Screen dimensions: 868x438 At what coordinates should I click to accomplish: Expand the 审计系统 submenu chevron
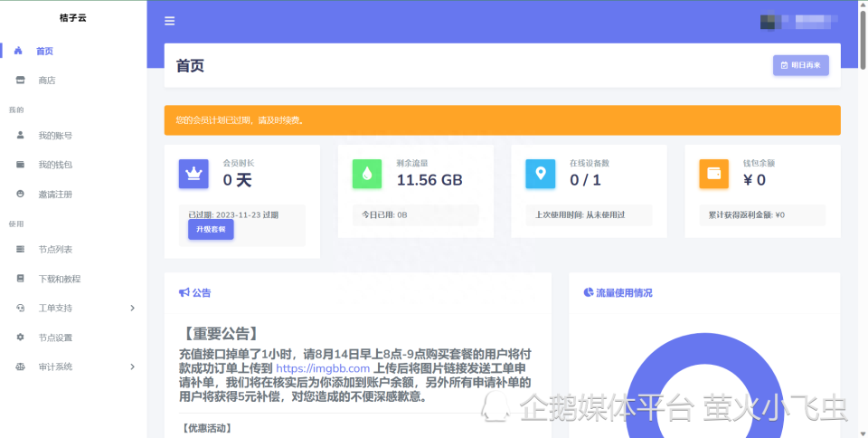(133, 367)
